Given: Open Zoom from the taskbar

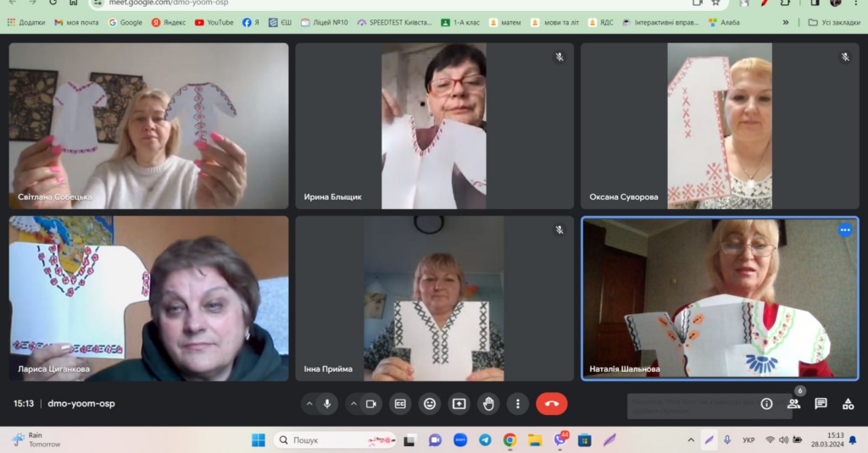Looking at the screenshot, I should [x=460, y=440].
